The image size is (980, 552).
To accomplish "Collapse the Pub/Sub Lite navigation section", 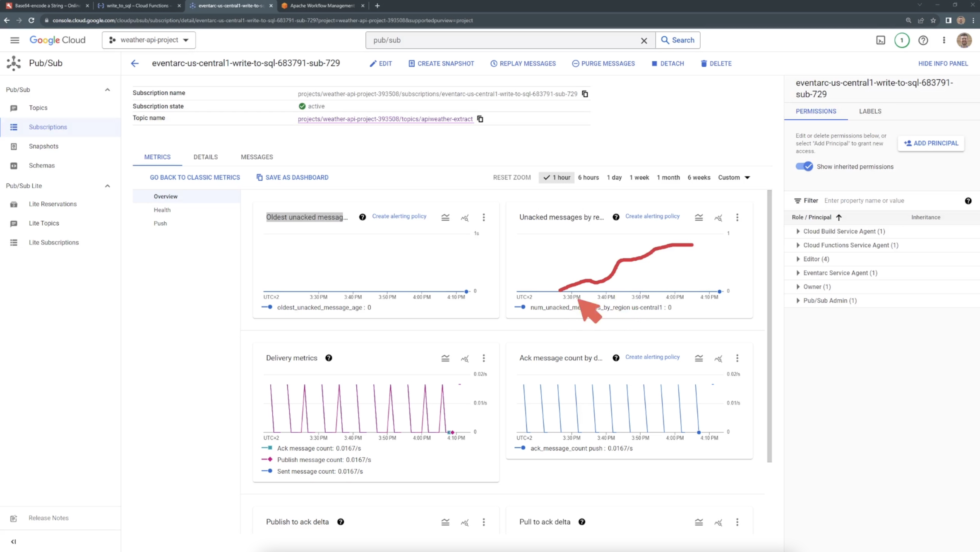I will (x=107, y=186).
